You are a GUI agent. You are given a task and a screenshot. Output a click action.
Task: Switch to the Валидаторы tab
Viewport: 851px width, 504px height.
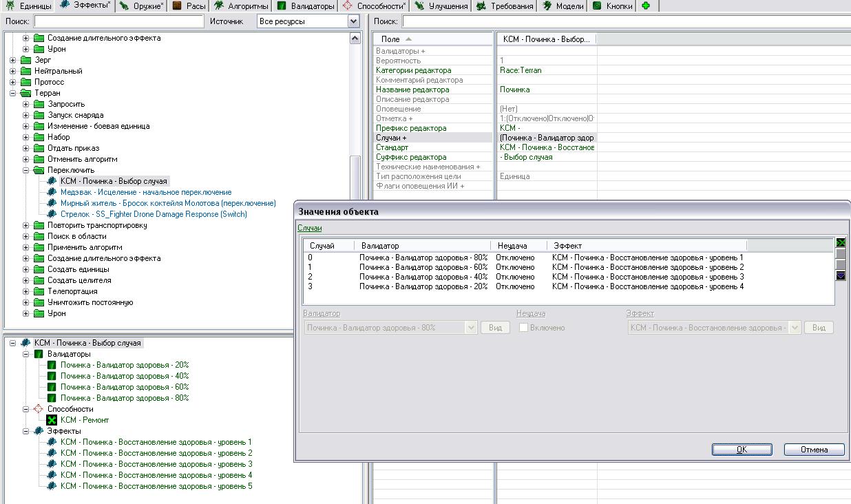306,6
